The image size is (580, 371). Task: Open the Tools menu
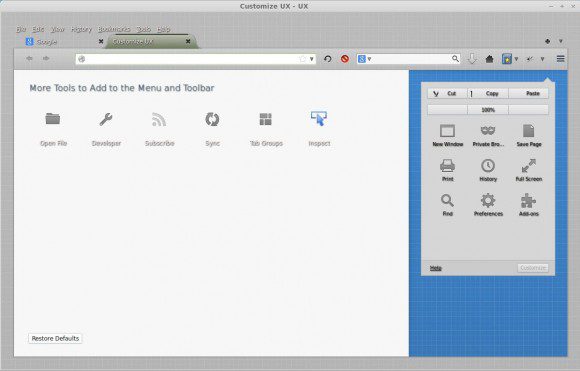click(144, 29)
